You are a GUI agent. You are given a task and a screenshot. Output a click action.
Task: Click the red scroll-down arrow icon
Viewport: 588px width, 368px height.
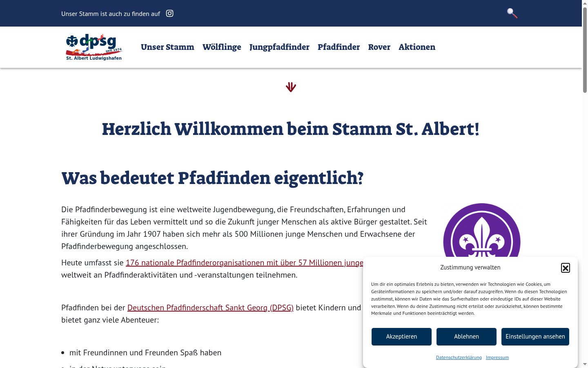pos(291,87)
